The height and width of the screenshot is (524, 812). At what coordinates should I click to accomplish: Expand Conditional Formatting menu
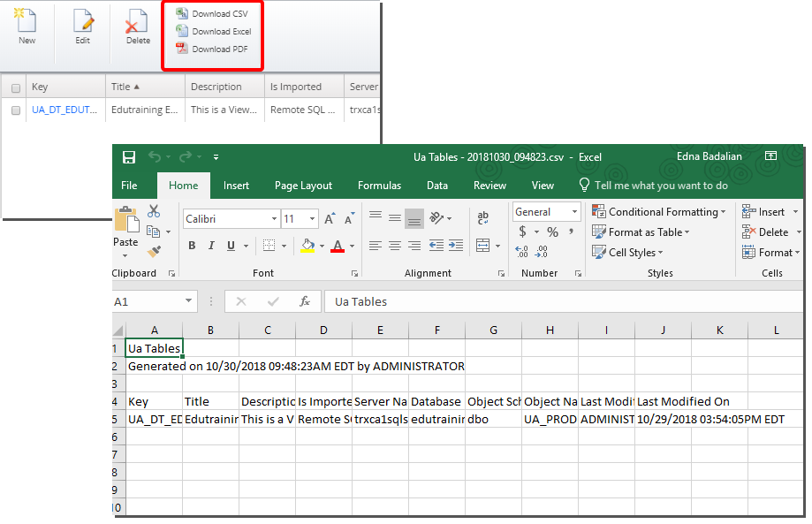pos(659,212)
